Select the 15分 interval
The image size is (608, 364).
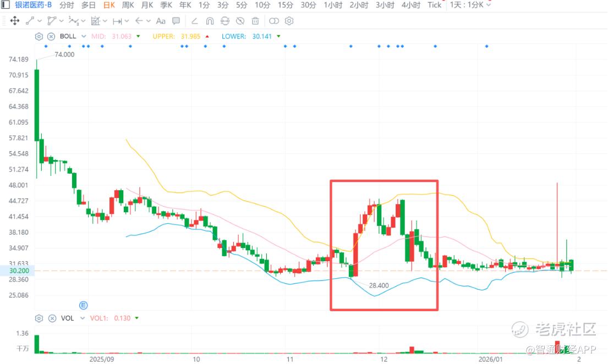[x=286, y=5]
